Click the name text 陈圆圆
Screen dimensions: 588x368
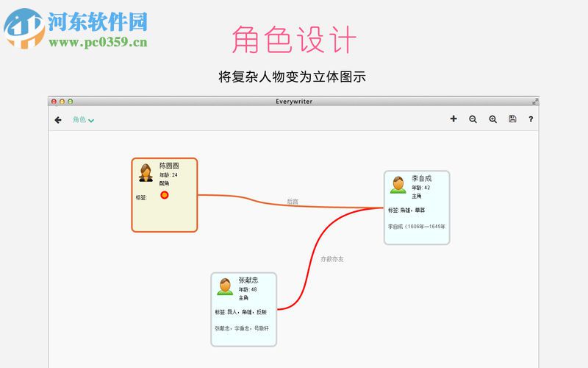tap(169, 166)
